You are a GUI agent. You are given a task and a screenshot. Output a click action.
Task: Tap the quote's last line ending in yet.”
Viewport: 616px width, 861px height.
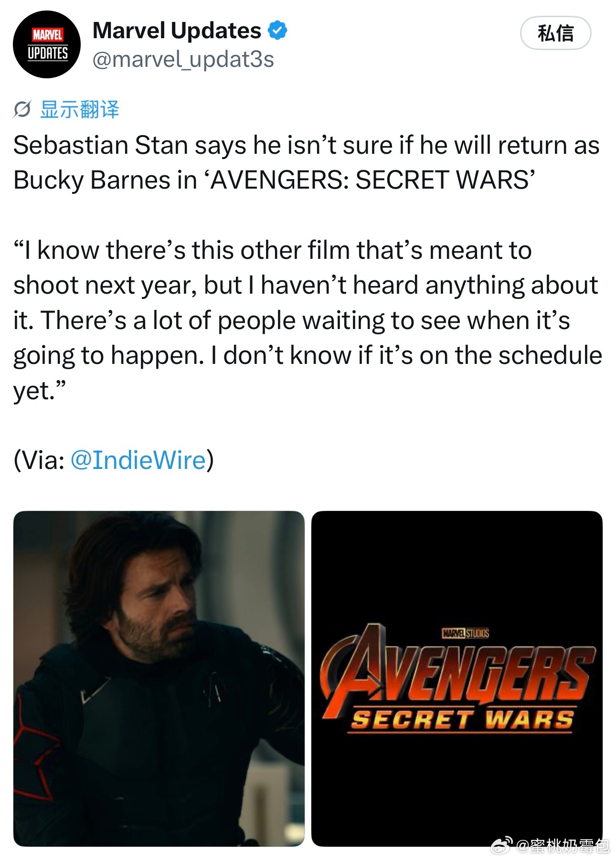pyautogui.click(x=40, y=390)
